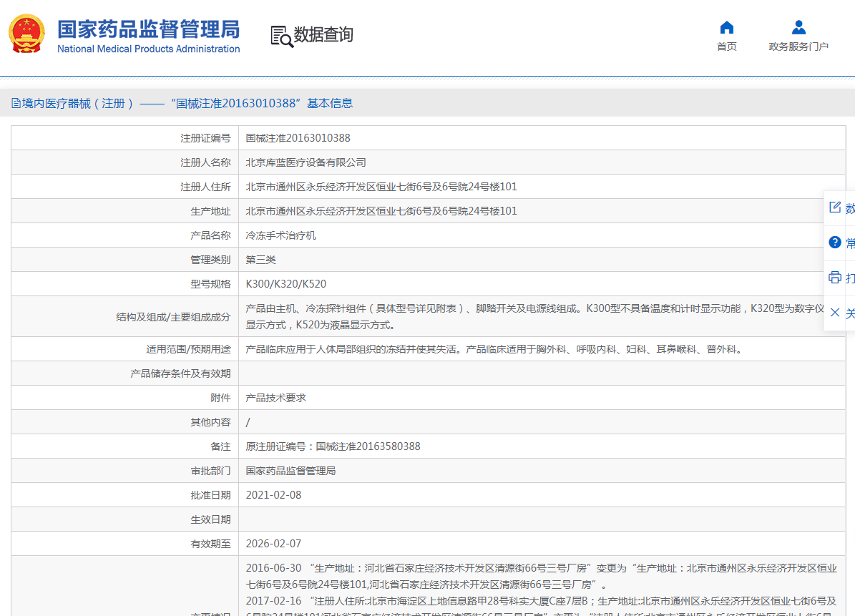Click the 注册人住所 address value

381,187
